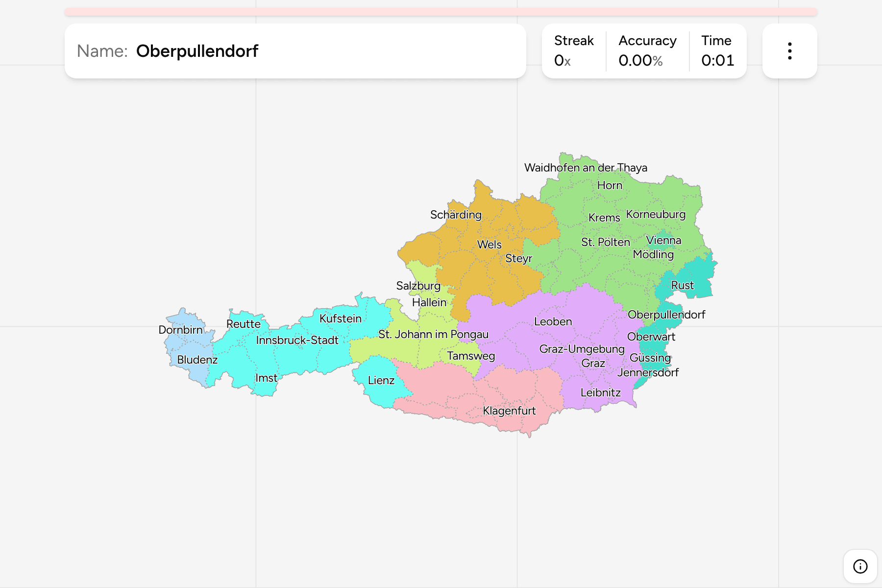Select the Korneuburg label
882x588 pixels.
click(656, 214)
